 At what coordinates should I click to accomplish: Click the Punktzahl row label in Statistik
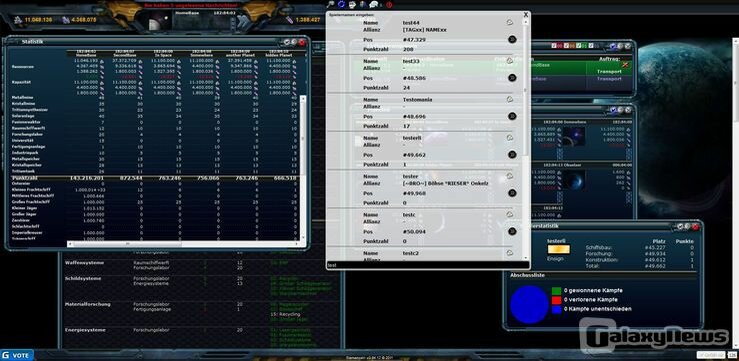[x=24, y=178]
